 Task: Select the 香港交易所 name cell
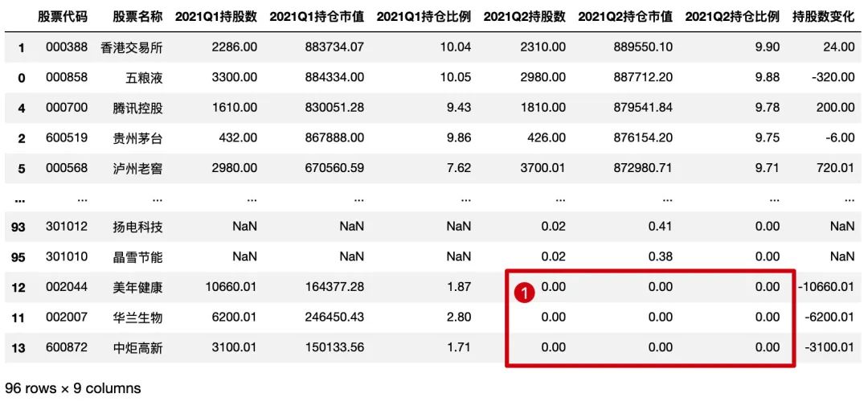131,47
